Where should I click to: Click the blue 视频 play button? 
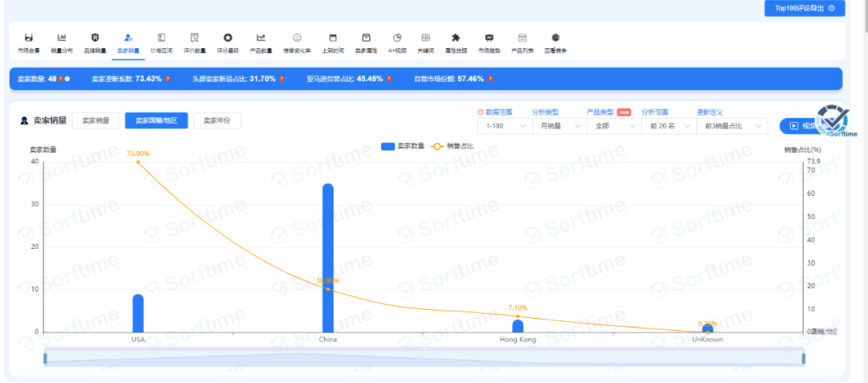[x=800, y=126]
